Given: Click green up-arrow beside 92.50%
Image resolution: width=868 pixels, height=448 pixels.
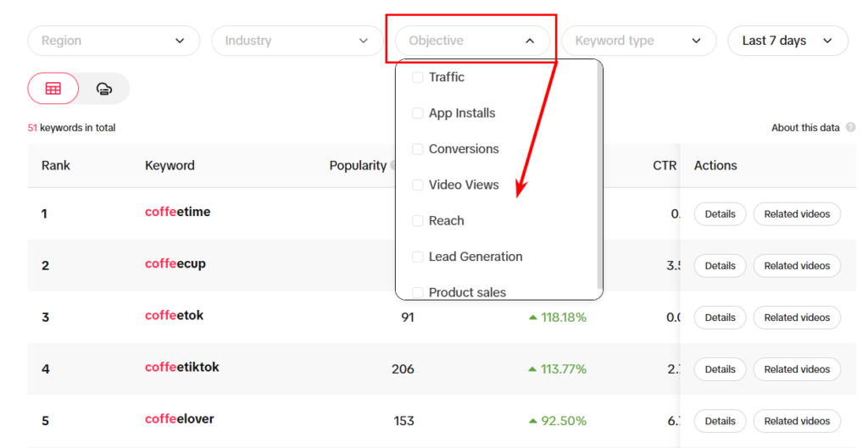Looking at the screenshot, I should pyautogui.click(x=533, y=421).
